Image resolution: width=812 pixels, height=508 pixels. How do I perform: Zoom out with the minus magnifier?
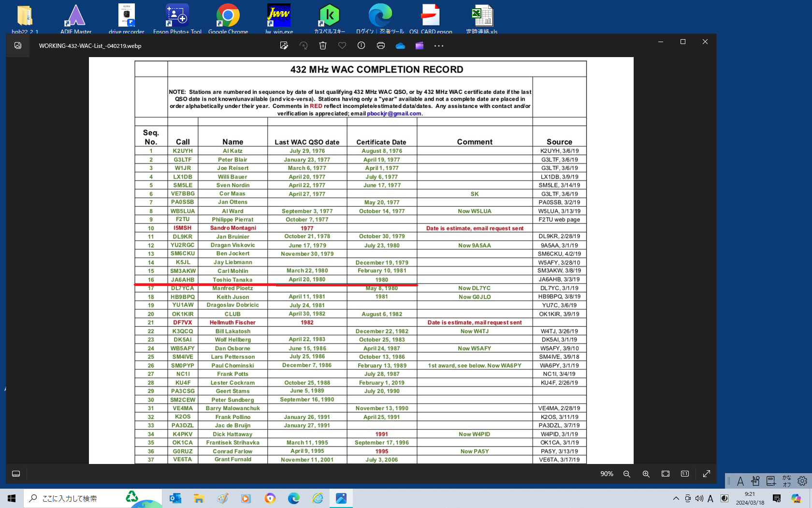pyautogui.click(x=627, y=474)
